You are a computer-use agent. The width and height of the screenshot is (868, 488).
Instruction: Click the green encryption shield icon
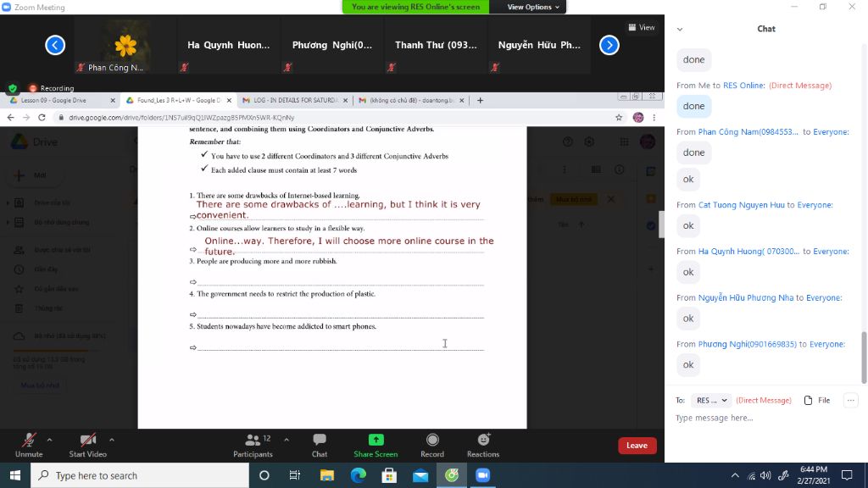[x=13, y=88]
